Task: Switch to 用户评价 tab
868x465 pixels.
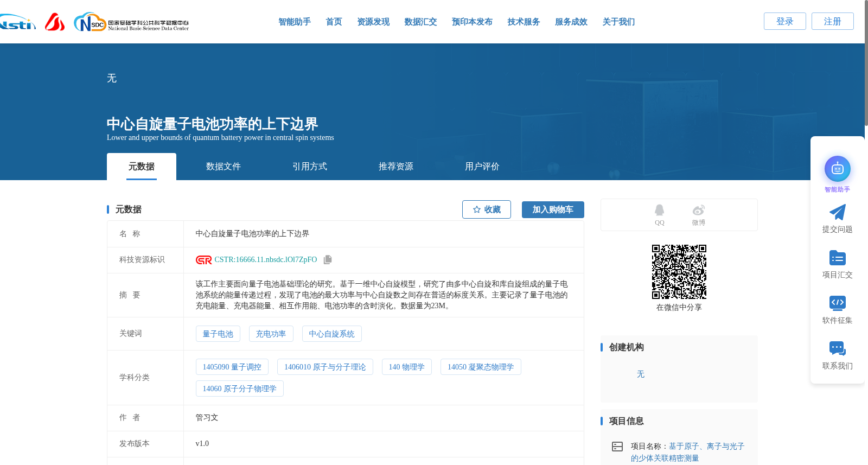Action: click(482, 167)
